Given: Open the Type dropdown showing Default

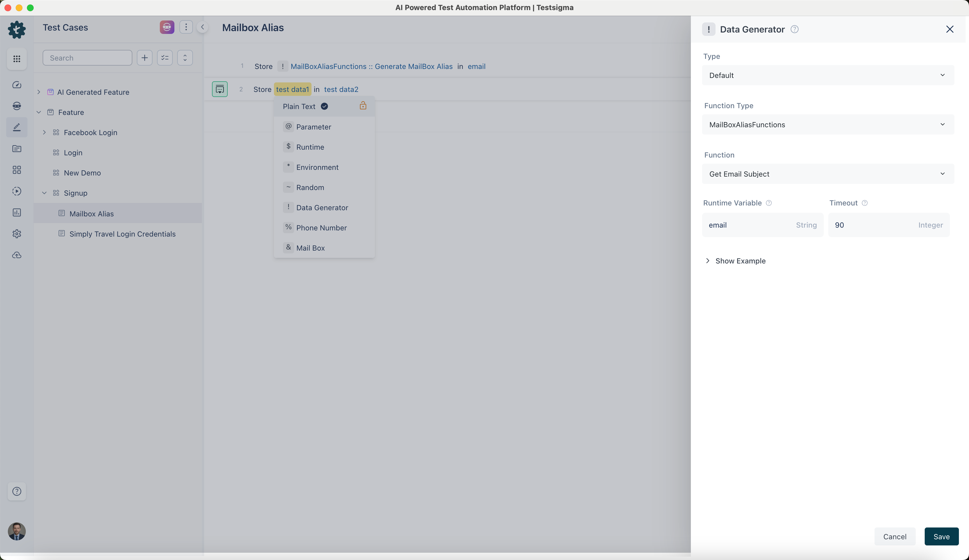Looking at the screenshot, I should 828,75.
